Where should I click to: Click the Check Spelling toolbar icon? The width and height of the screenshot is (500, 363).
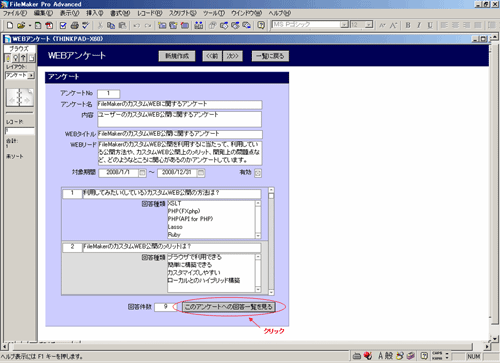tap(86, 25)
